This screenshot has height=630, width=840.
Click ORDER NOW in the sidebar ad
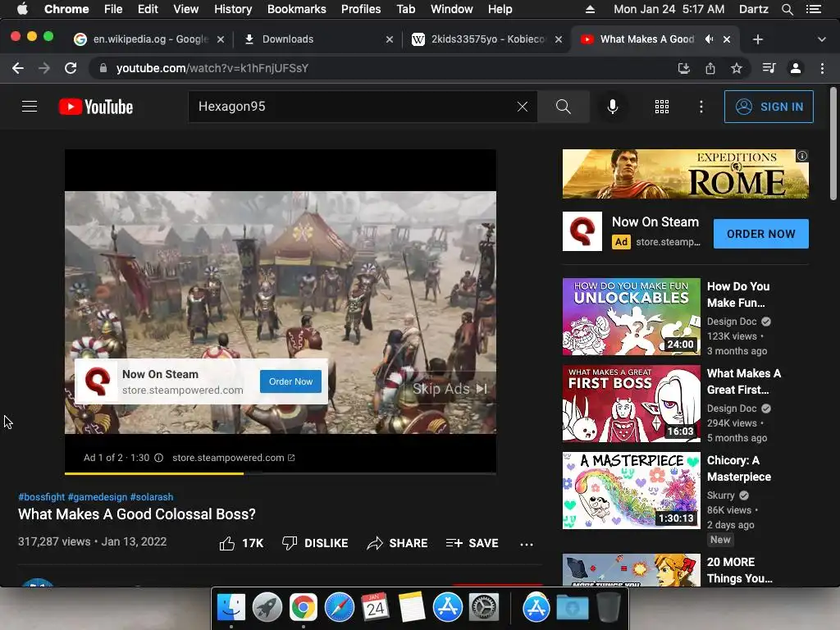760,234
